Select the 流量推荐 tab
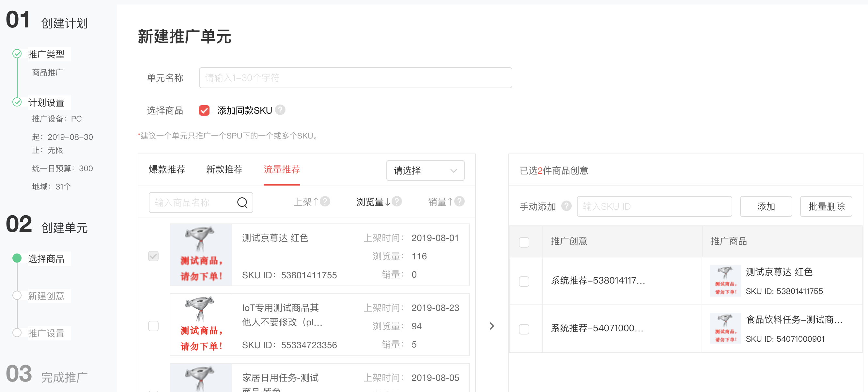This screenshot has height=392, width=868. [x=282, y=169]
